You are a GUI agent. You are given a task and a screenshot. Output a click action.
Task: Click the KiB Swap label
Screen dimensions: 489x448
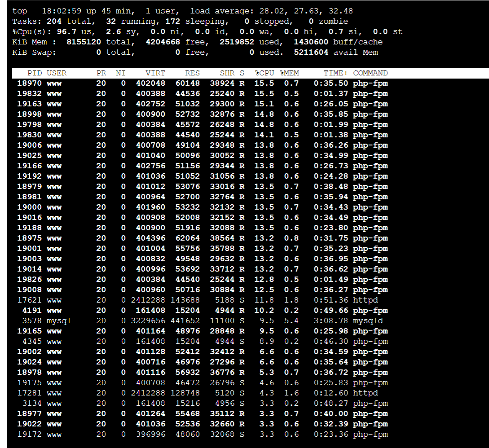(x=34, y=53)
